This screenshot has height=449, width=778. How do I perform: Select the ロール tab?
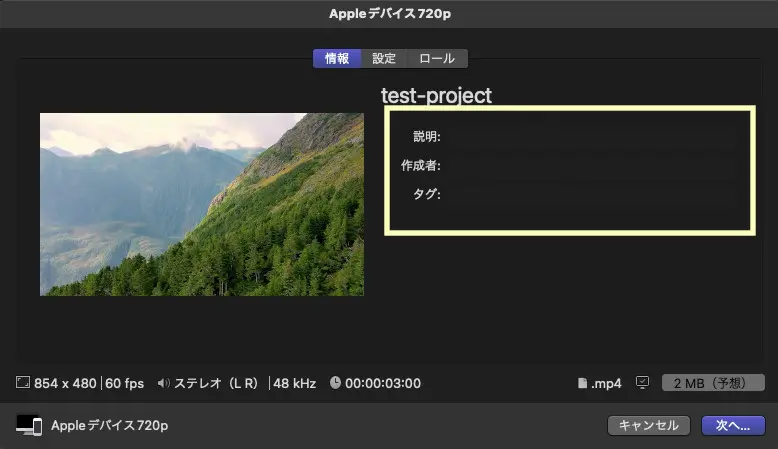click(x=437, y=59)
